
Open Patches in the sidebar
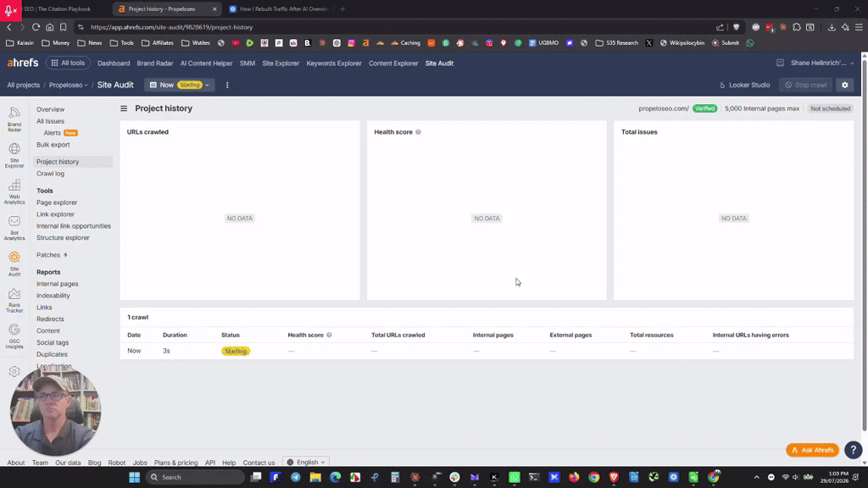click(52, 255)
